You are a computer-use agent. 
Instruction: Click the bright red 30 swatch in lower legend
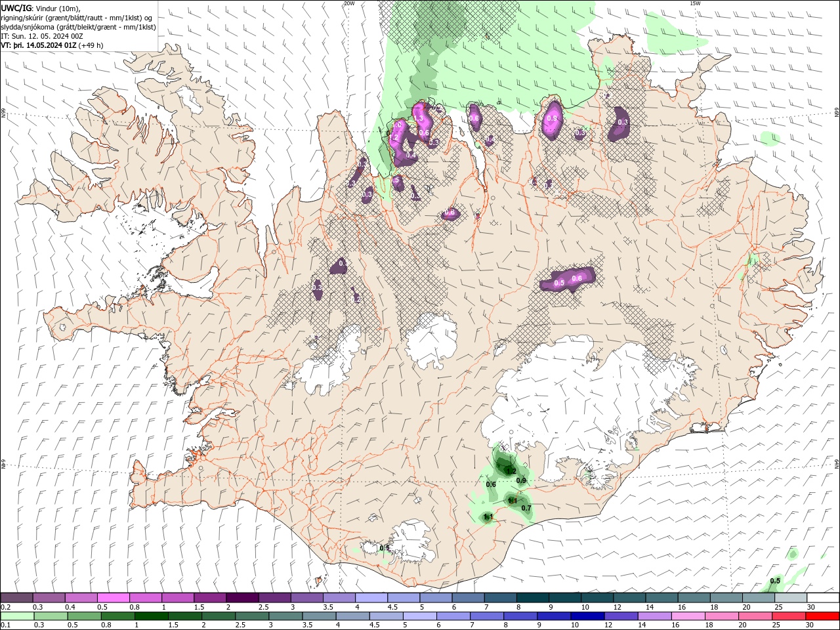coord(822,616)
